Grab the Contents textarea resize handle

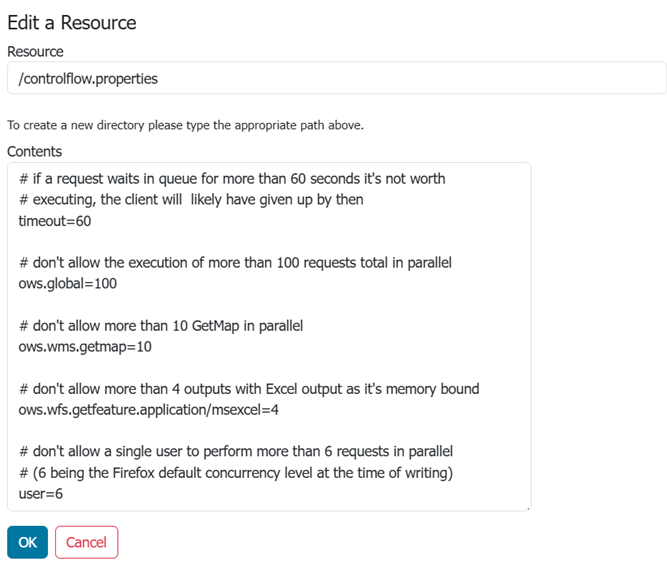pyautogui.click(x=527, y=507)
